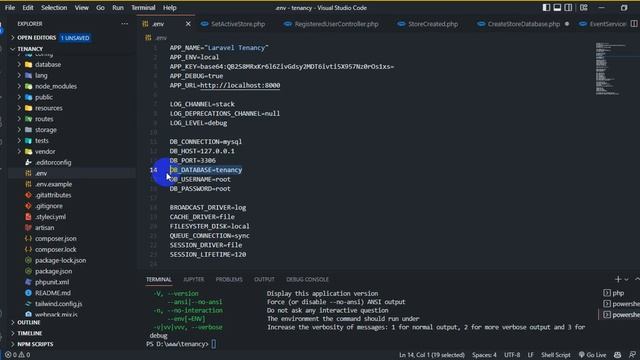Screen dimensions: 640x360
Task: Click the composer.json braces icon
Action: point(29,238)
